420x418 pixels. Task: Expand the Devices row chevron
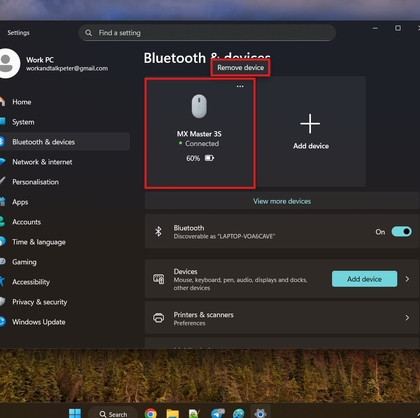407,279
